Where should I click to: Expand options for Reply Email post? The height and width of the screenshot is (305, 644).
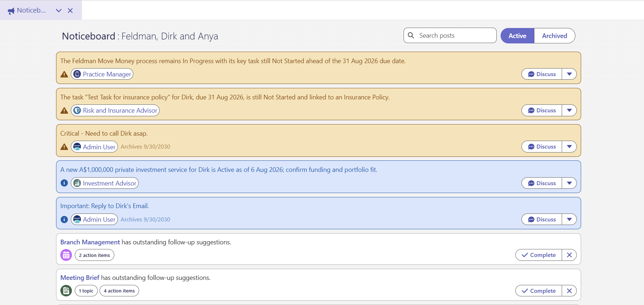569,219
